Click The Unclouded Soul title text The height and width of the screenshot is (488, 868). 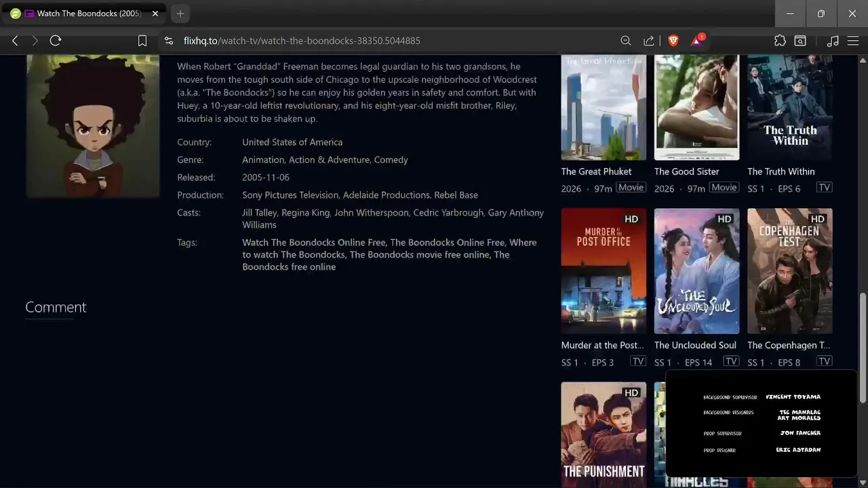[x=695, y=345]
